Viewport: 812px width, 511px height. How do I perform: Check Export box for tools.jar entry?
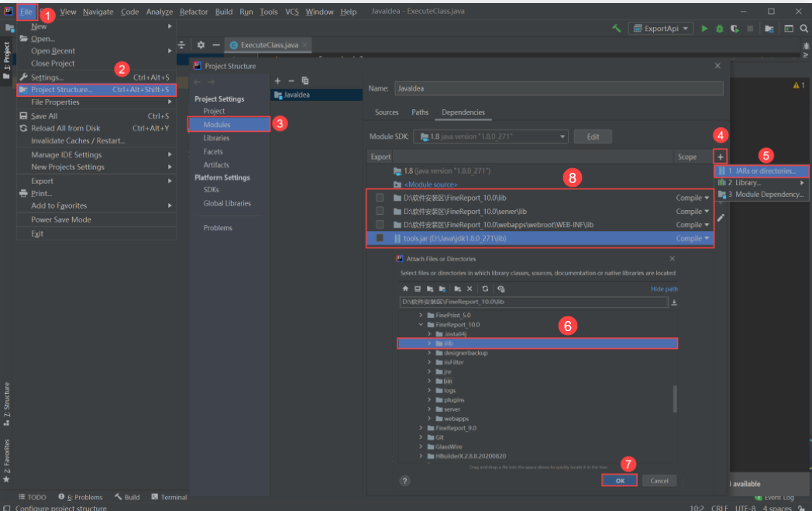[x=380, y=238]
